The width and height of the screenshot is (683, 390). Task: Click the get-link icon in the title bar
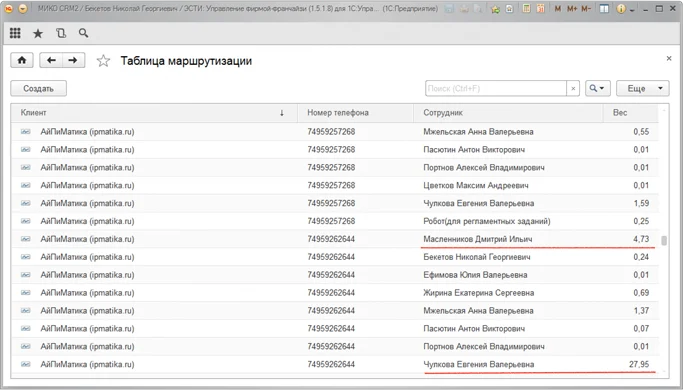[510, 9]
